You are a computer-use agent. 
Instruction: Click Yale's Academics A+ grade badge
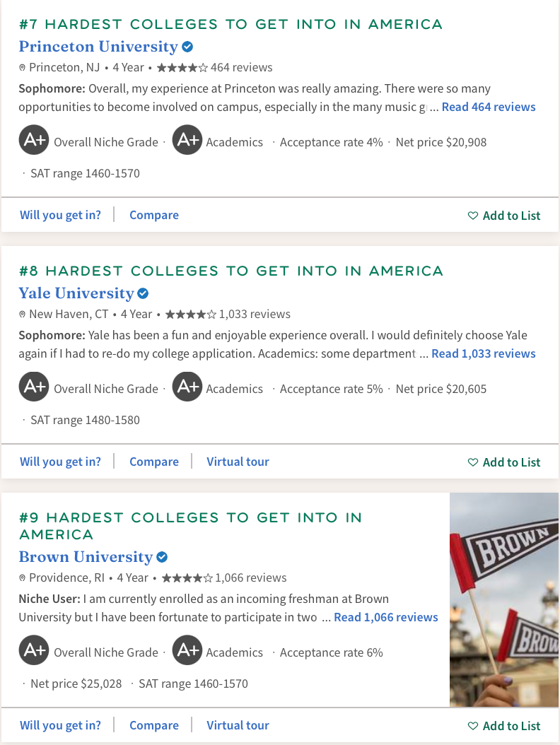[x=187, y=387]
